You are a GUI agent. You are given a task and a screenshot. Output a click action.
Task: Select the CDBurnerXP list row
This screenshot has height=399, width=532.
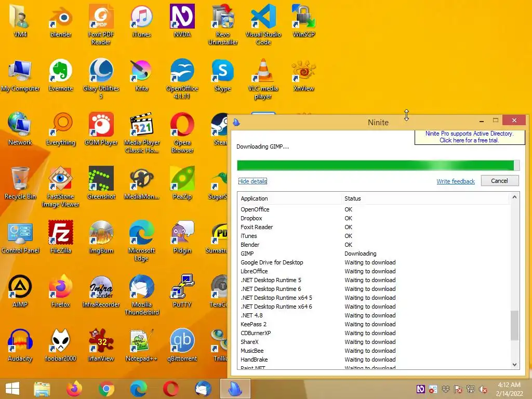pos(374,333)
